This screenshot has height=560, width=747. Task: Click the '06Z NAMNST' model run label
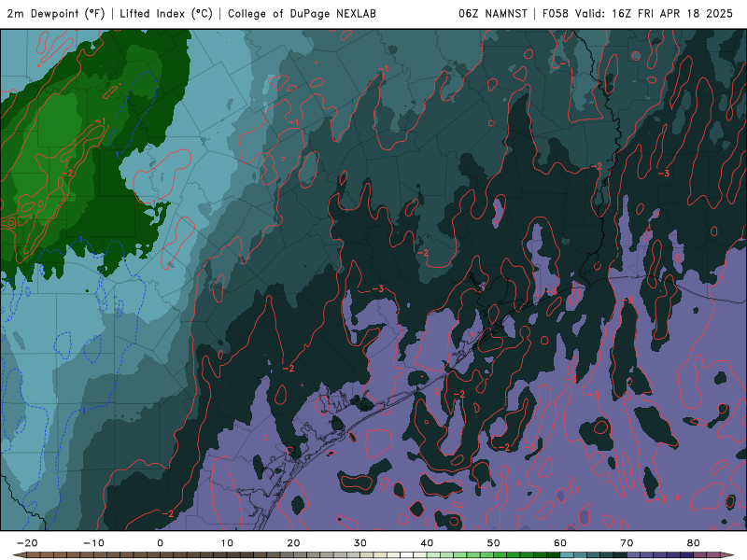[493, 14]
